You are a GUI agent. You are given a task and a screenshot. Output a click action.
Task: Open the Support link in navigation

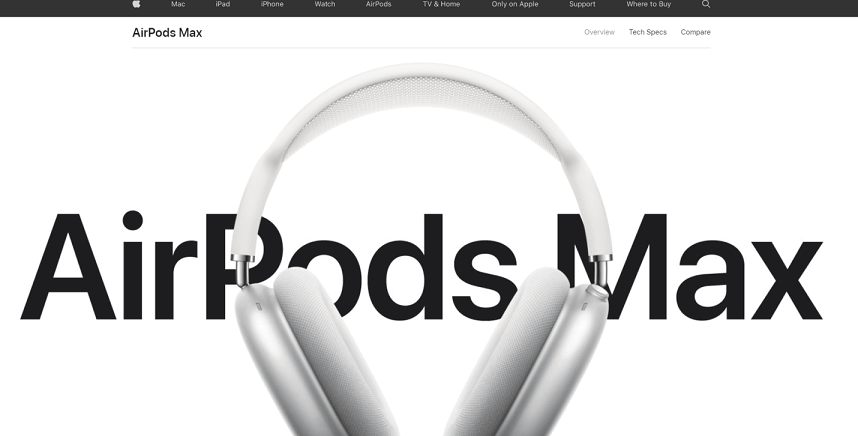pos(582,4)
